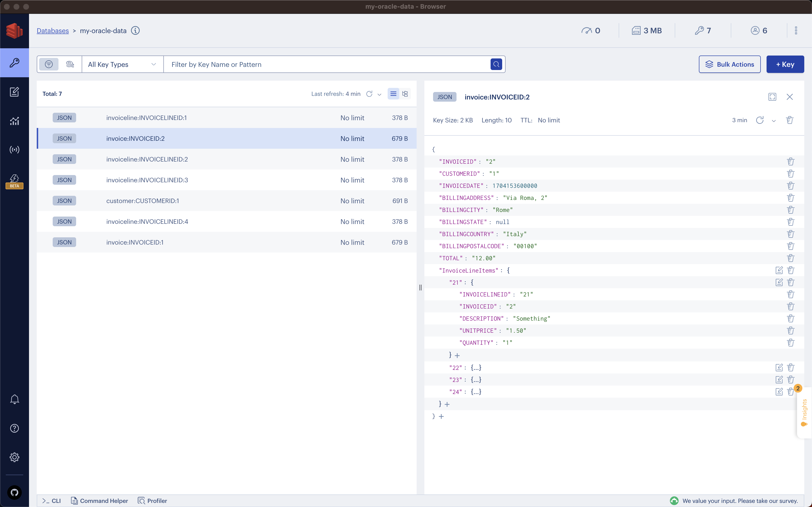Delete the BILLINGCITY field with trash icon
This screenshot has width=812, height=507.
coord(790,210)
